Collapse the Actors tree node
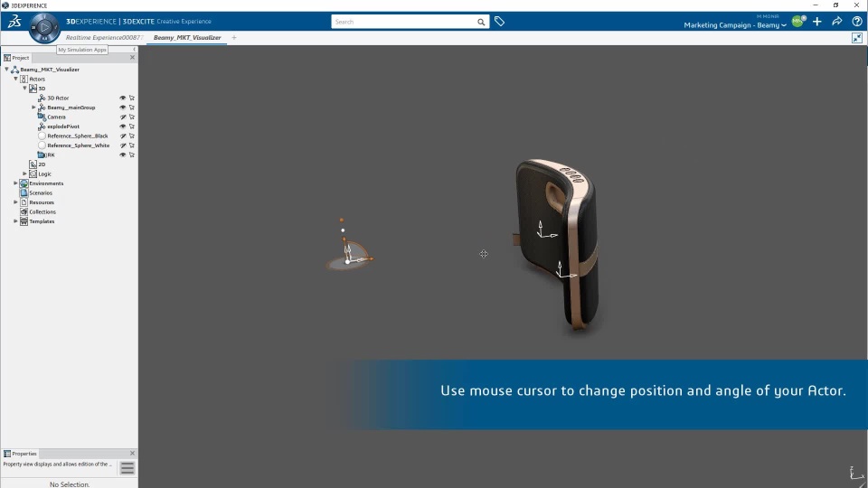 [x=15, y=79]
